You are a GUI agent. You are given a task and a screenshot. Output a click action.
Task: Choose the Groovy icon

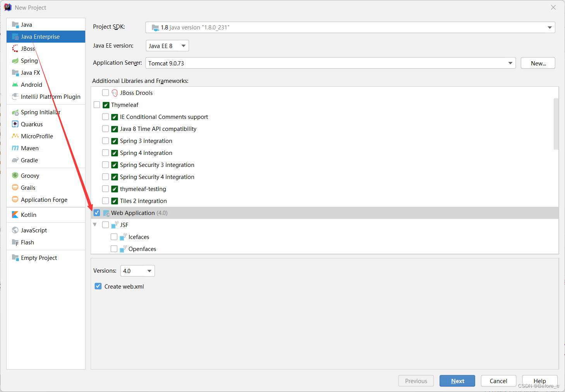tap(15, 176)
